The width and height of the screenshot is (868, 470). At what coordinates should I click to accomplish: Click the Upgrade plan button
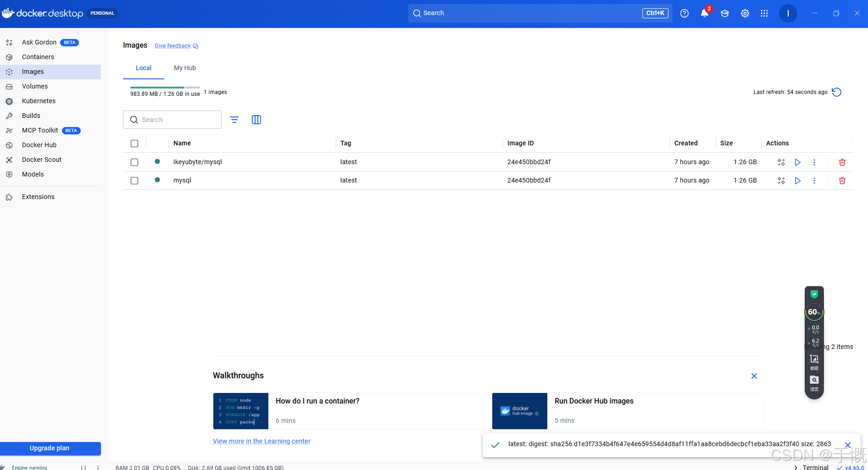point(50,448)
